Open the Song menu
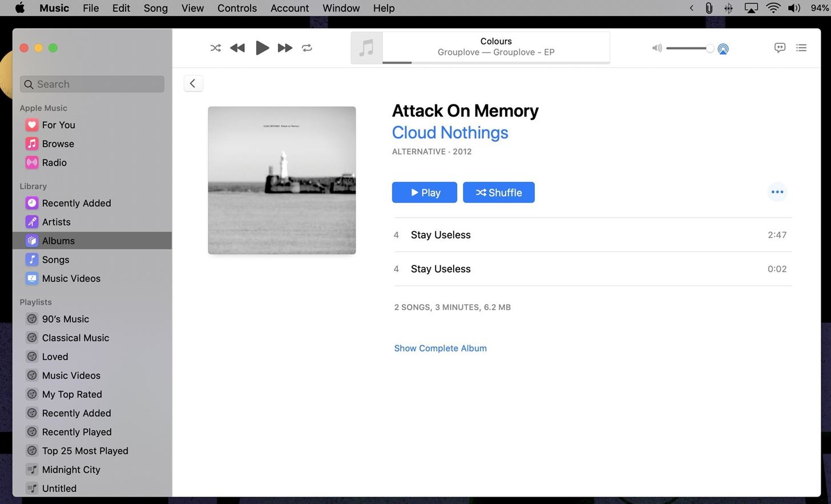Image resolution: width=831 pixels, height=504 pixels. 156,8
